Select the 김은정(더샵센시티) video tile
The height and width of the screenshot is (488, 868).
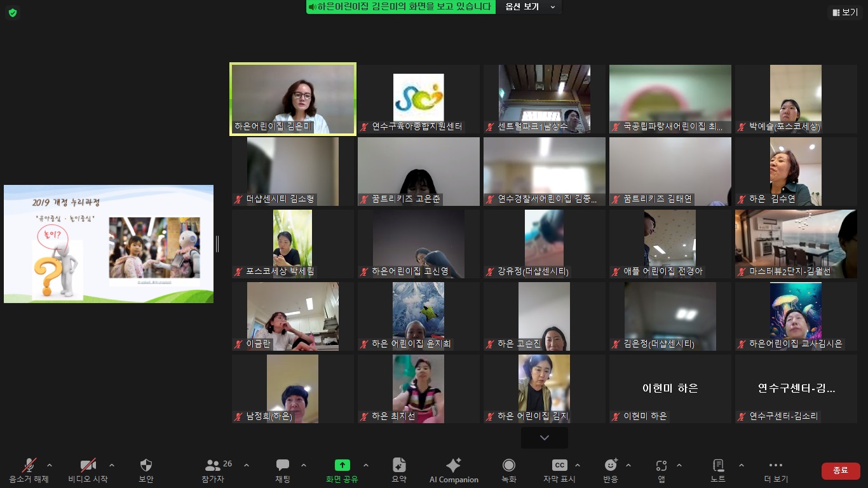(670, 316)
